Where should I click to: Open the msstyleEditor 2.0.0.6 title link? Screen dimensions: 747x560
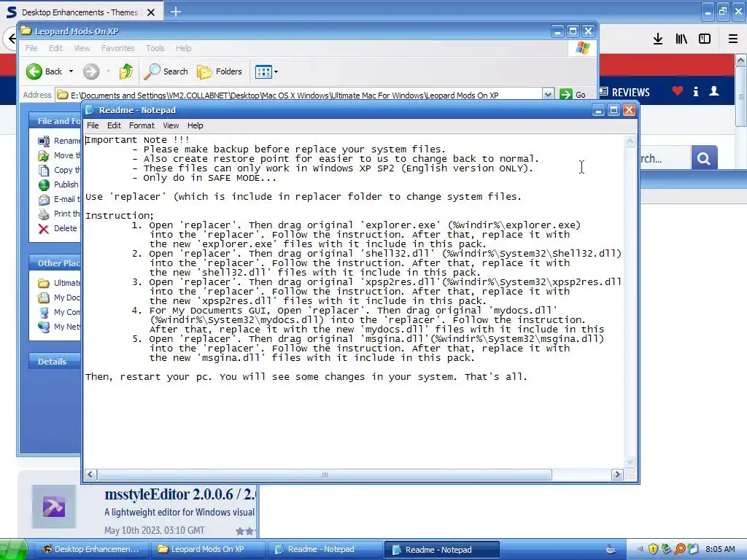[x=180, y=494]
